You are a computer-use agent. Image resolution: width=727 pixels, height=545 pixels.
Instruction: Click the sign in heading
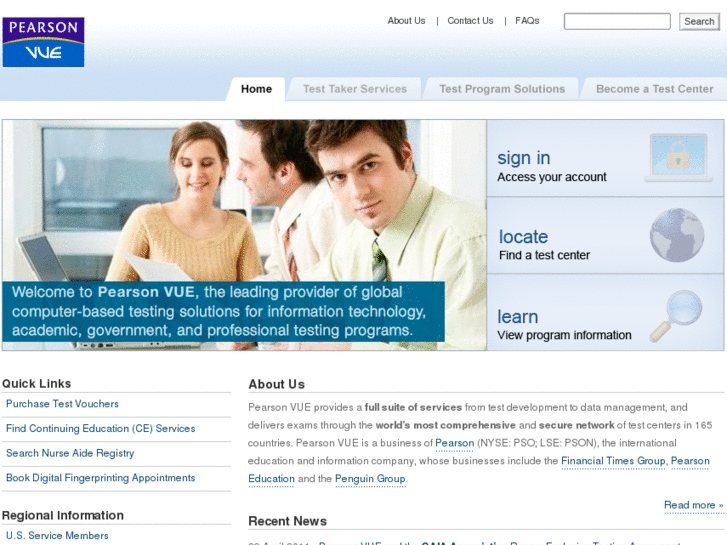click(x=523, y=158)
